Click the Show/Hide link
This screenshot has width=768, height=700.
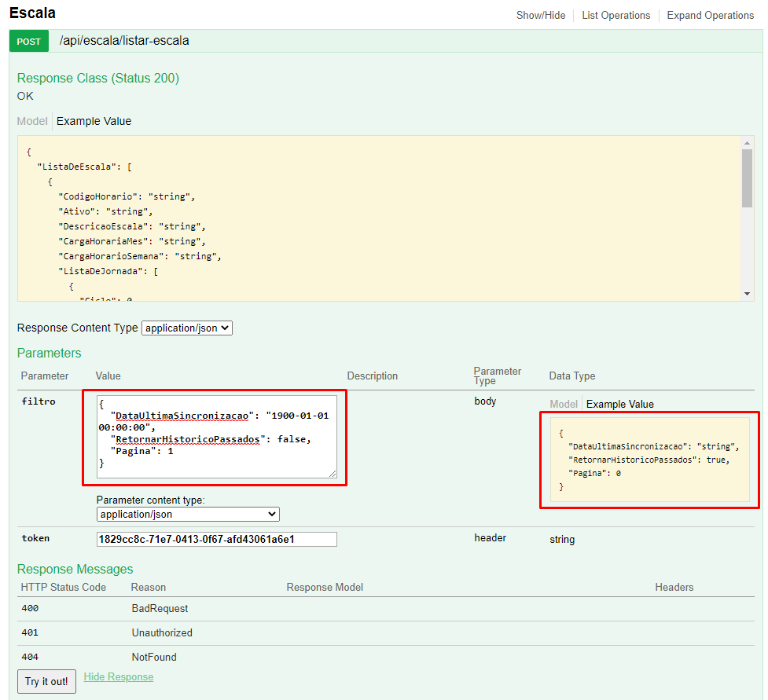(540, 15)
